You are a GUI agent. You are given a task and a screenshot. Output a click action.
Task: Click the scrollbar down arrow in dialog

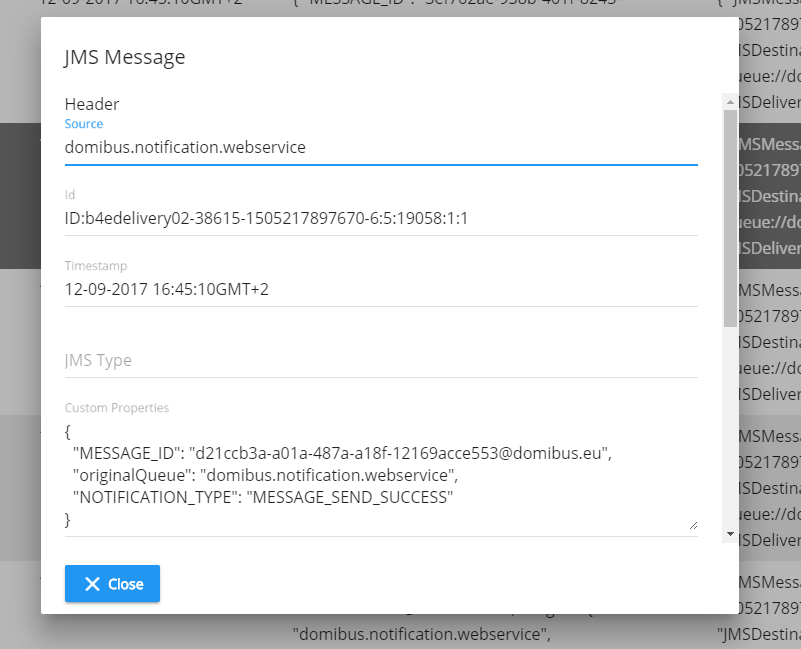(731, 534)
